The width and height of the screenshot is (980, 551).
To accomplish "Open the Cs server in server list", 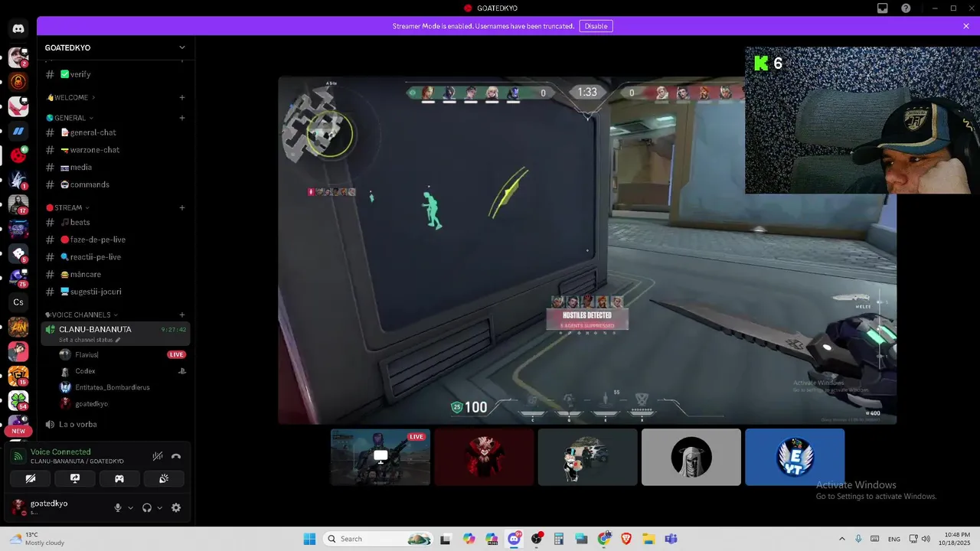I will [18, 302].
